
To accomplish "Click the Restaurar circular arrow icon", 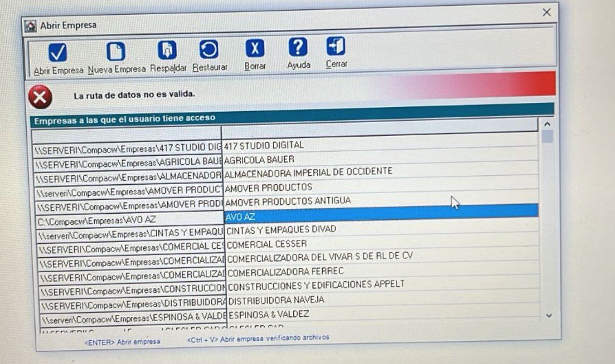I will coord(209,49).
